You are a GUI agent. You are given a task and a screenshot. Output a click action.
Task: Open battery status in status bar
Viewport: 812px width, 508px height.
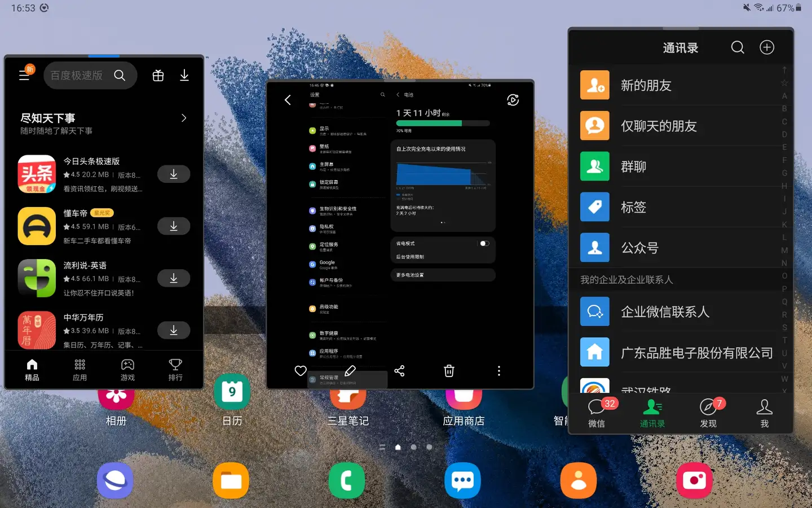click(x=789, y=8)
